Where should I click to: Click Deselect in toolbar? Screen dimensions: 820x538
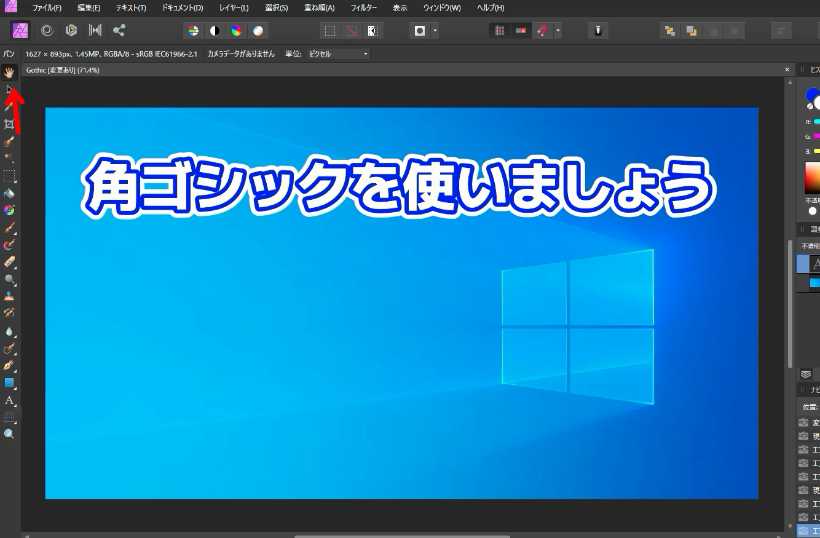point(351,31)
